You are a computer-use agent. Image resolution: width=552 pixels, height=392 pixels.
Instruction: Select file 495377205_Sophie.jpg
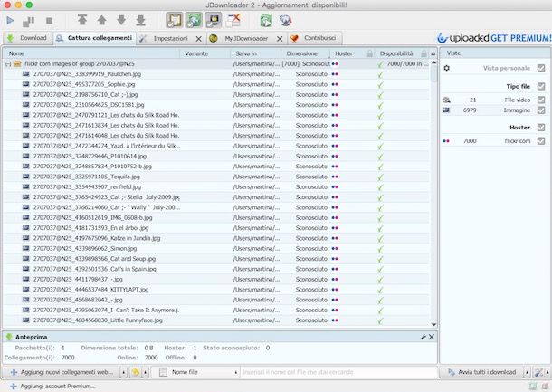click(x=84, y=84)
